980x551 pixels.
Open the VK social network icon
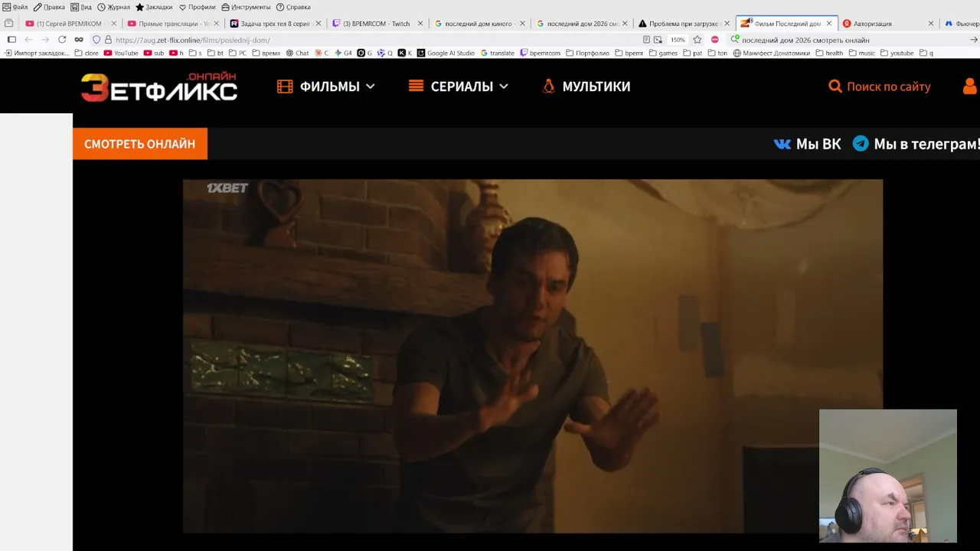click(782, 144)
